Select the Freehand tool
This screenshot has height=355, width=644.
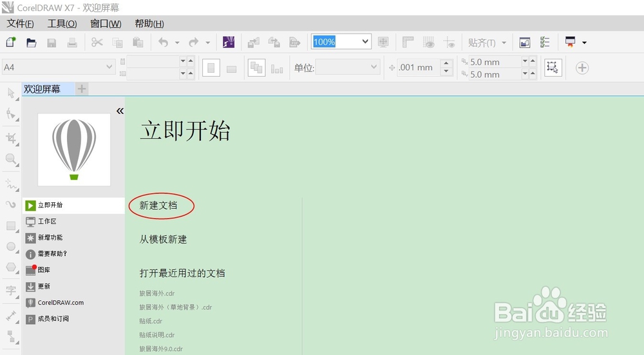tap(11, 184)
